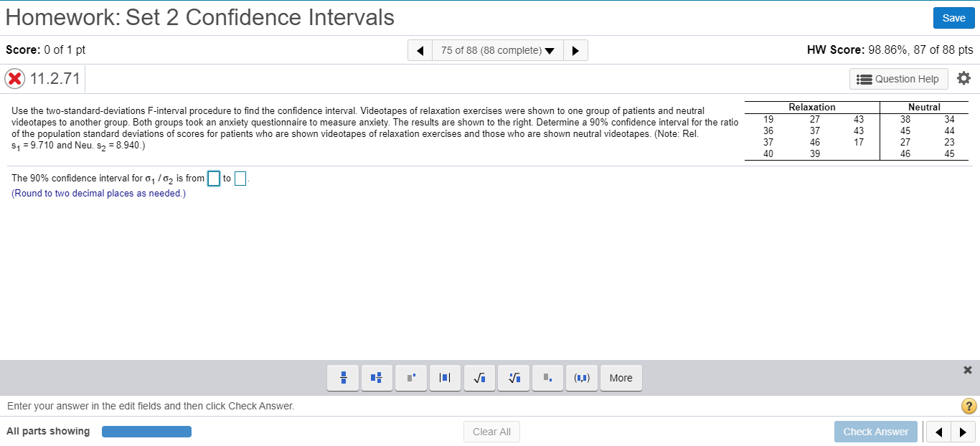Go to previous part with bottom left arrow
980x446 pixels.
[x=938, y=432]
